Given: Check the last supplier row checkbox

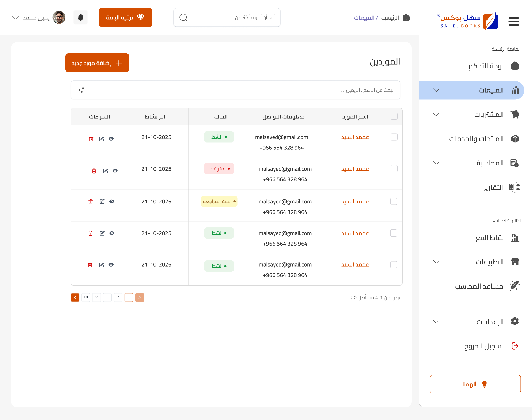Looking at the screenshot, I should pyautogui.click(x=394, y=265).
